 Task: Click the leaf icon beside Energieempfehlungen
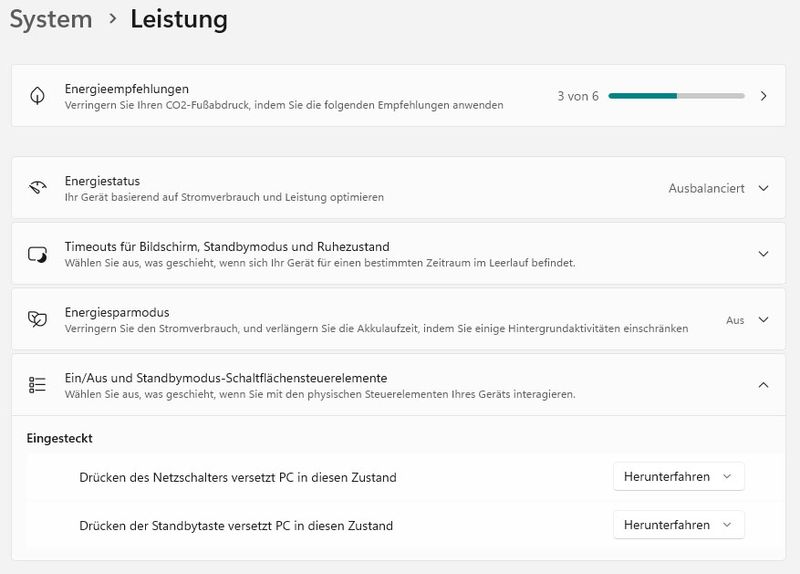(x=38, y=96)
